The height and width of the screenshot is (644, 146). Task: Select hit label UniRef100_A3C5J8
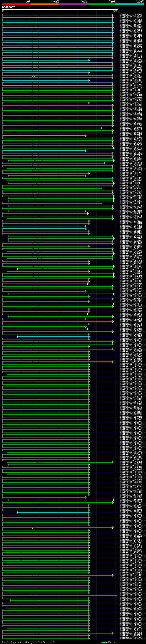pyautogui.click(x=131, y=75)
